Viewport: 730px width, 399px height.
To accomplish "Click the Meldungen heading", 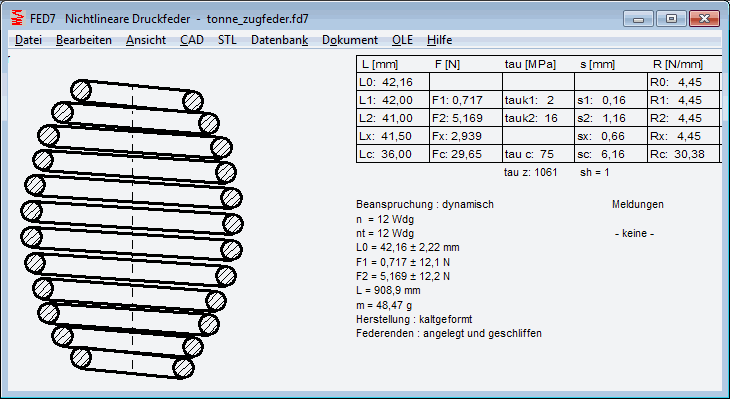I will [x=638, y=204].
